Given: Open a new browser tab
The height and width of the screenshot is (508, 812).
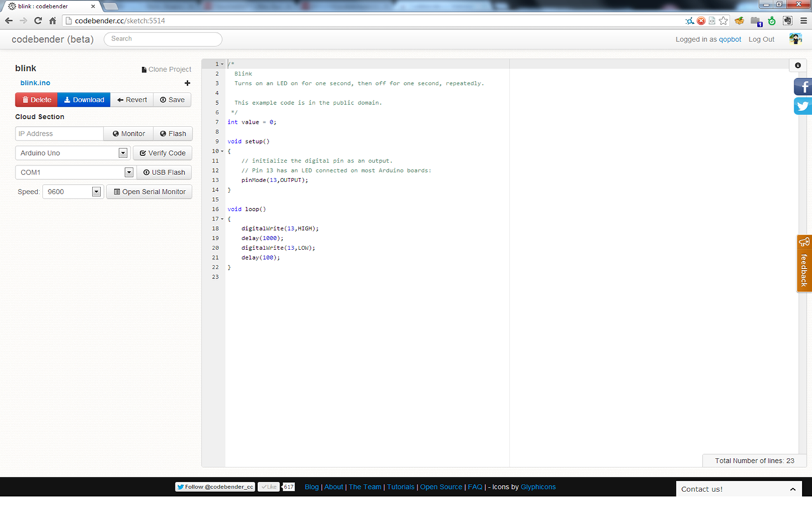Looking at the screenshot, I should tap(110, 6).
